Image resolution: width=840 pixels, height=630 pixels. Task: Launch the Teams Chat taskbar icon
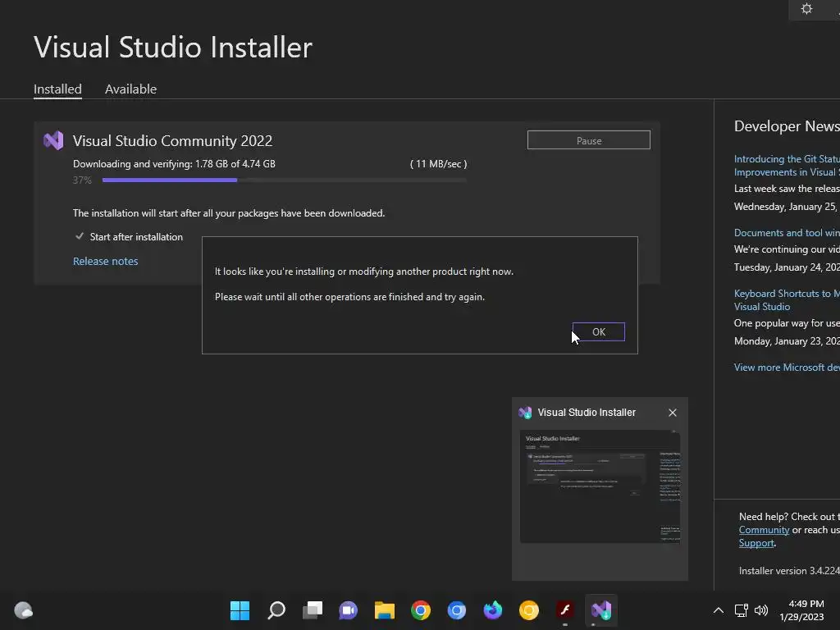point(348,610)
